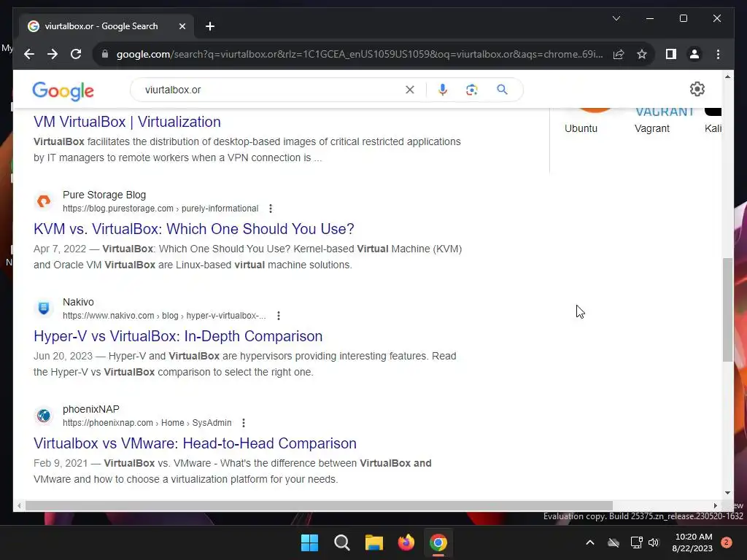Open VM VirtualBox | Virtualization result
This screenshot has height=560, width=747.
coord(127,122)
